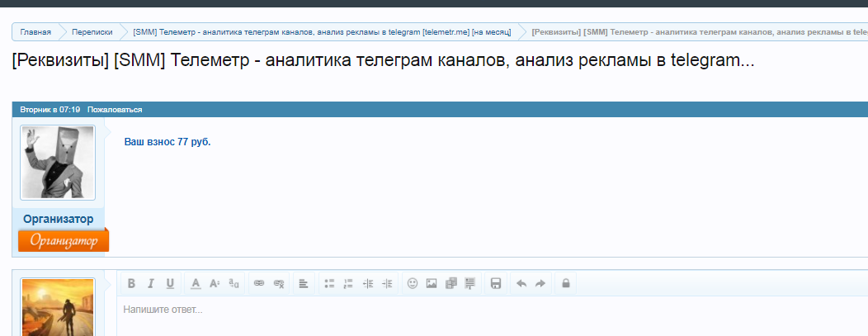Open the insert special block icon

(x=470, y=283)
